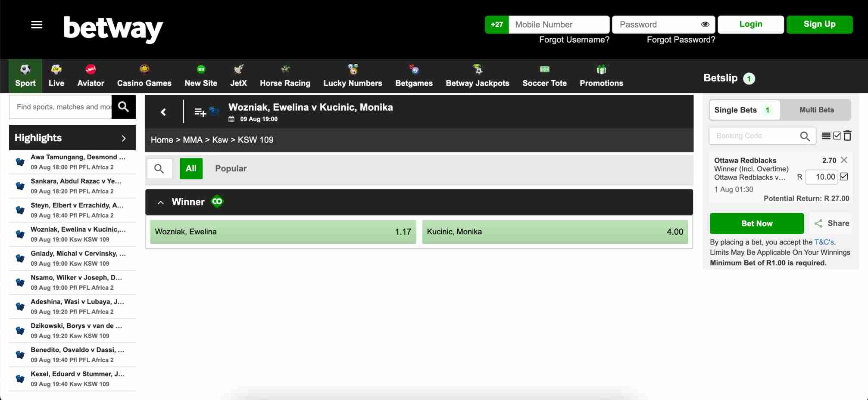Click the Sign Up button

tap(819, 25)
